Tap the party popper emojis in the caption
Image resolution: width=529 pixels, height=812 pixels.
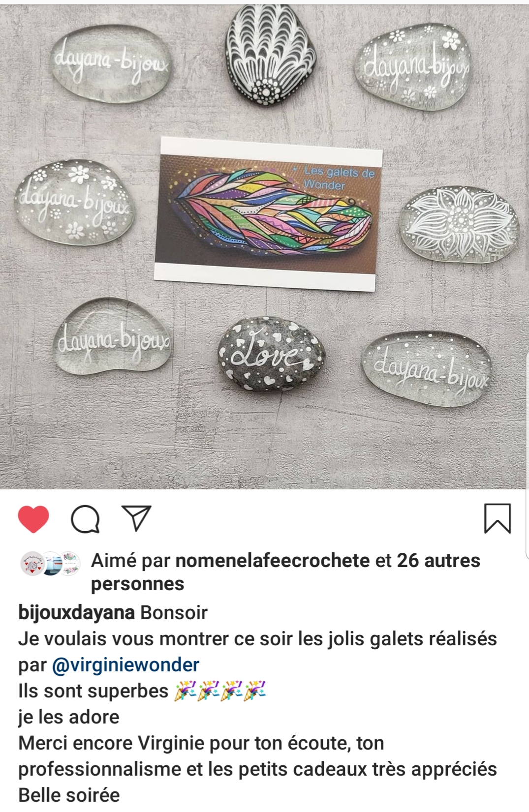click(220, 691)
